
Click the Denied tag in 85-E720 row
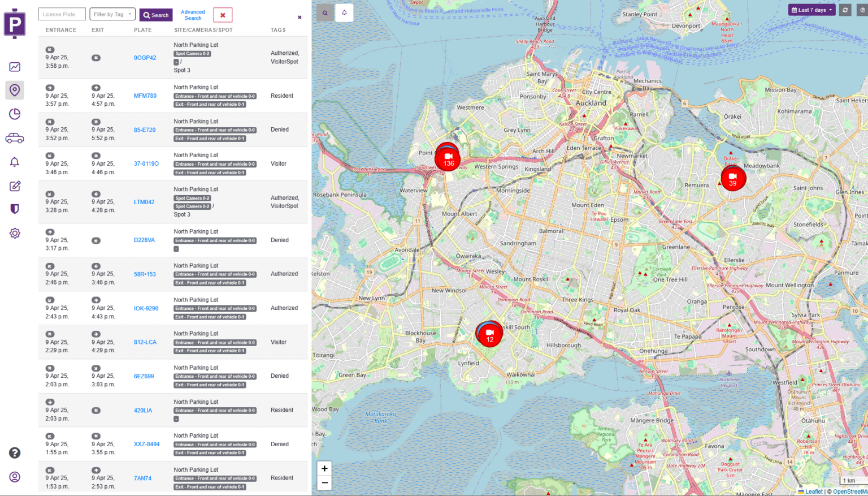pos(280,130)
